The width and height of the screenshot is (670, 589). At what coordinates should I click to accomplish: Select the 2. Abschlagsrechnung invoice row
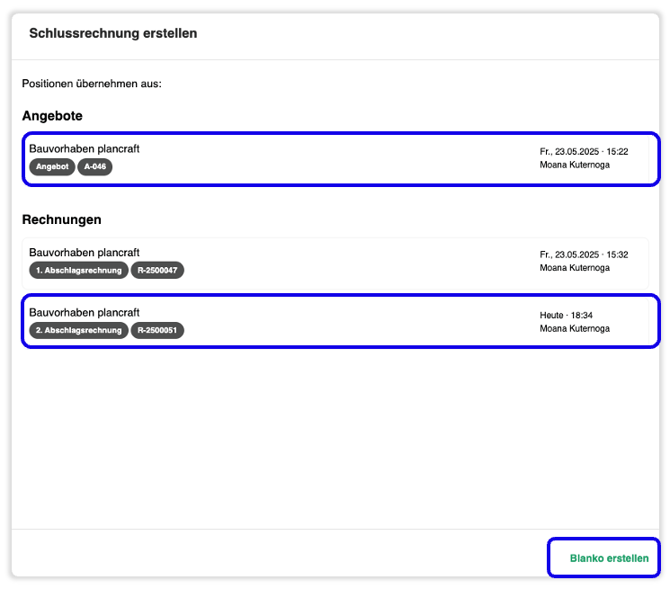point(341,321)
